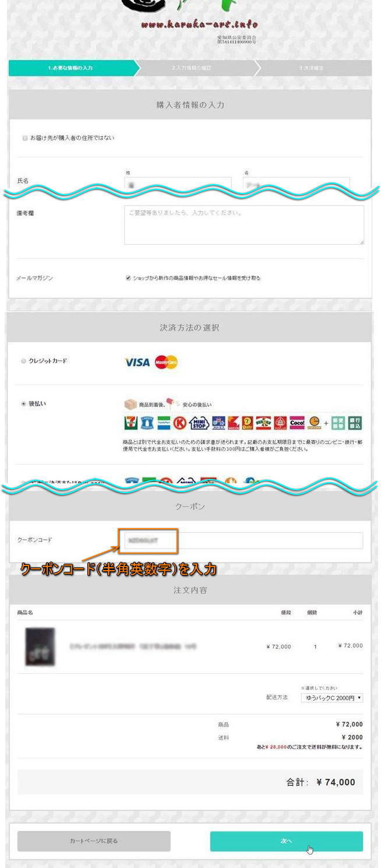Check お届け先が購入者の住所ではない checkbox
381x868 pixels.
point(24,138)
